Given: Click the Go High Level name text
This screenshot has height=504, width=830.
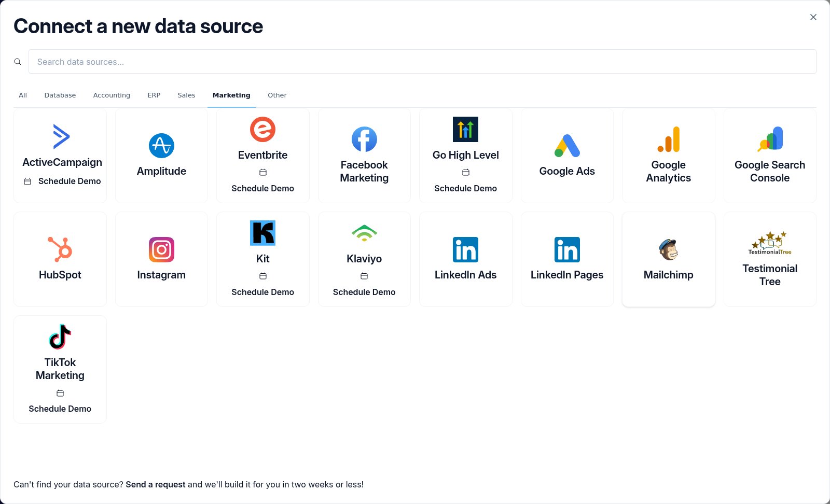Looking at the screenshot, I should [x=465, y=155].
